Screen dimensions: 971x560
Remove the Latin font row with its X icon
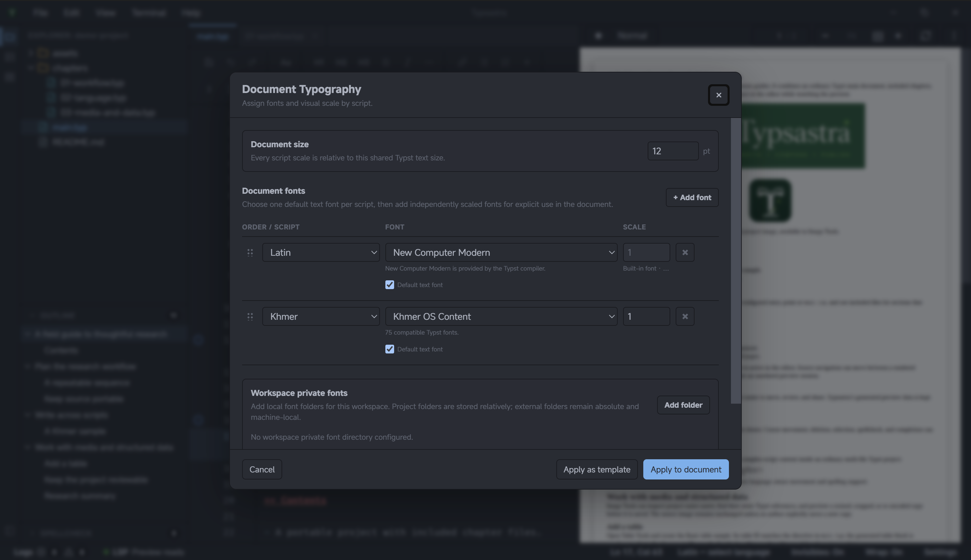(x=685, y=252)
